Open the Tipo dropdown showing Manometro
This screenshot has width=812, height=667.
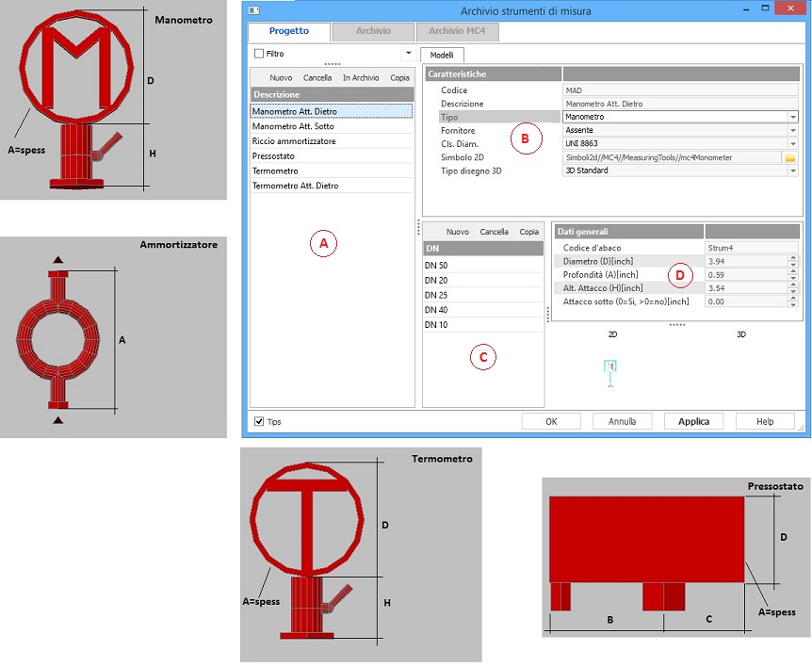point(793,117)
